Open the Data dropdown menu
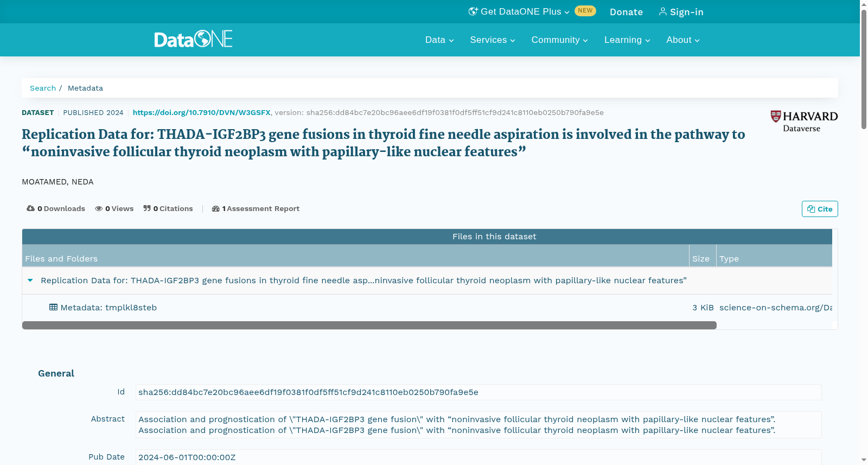 [x=439, y=40]
